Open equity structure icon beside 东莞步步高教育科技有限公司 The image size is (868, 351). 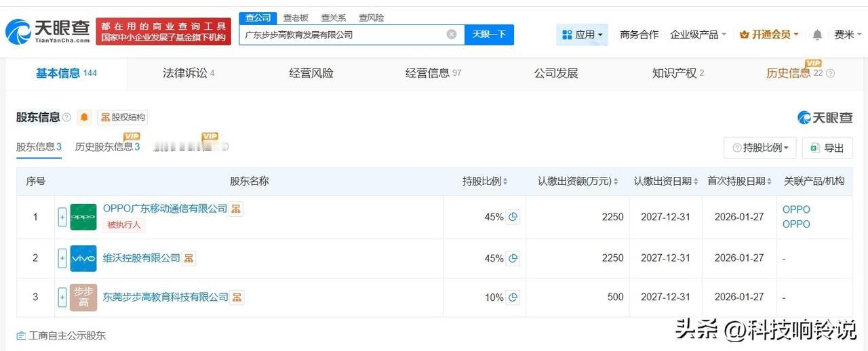click(x=237, y=297)
